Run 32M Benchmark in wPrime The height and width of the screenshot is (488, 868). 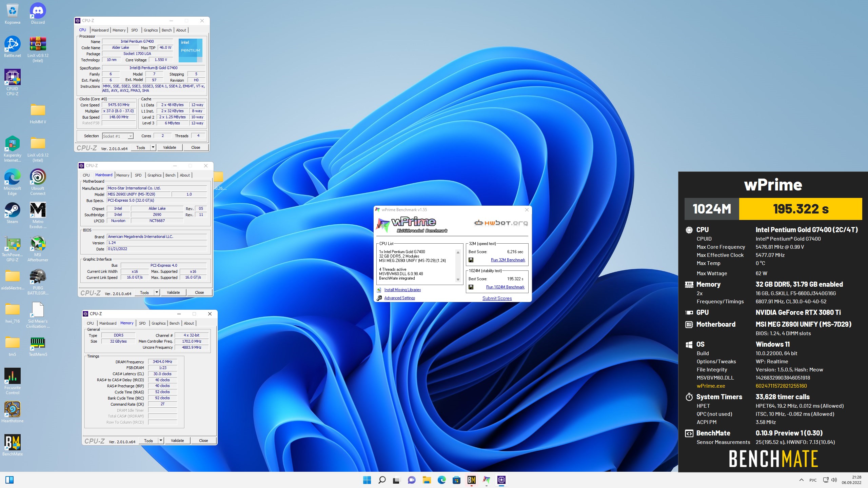pyautogui.click(x=508, y=260)
